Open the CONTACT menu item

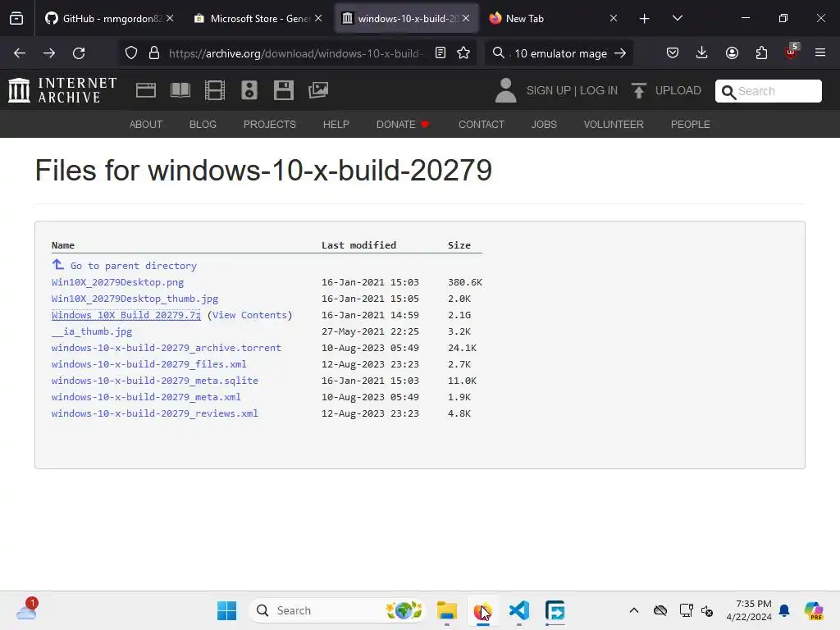tap(481, 125)
